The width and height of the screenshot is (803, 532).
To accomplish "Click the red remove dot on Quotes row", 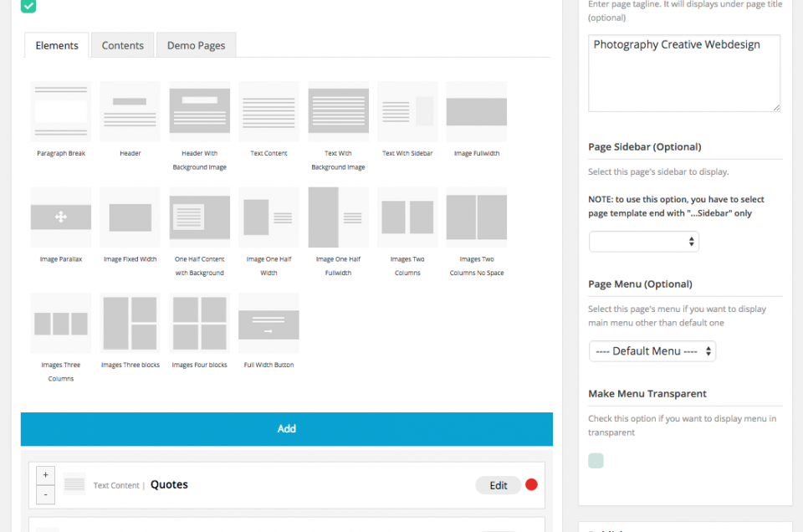I will [532, 484].
